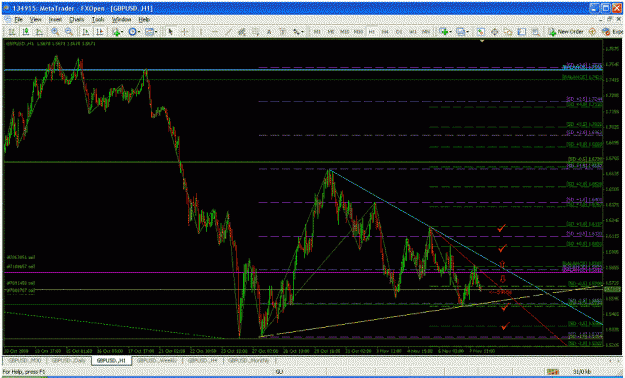Image resolution: width=625 pixels, height=378 pixels.
Task: Switch chart to H4 timeframe
Action: coord(385,32)
